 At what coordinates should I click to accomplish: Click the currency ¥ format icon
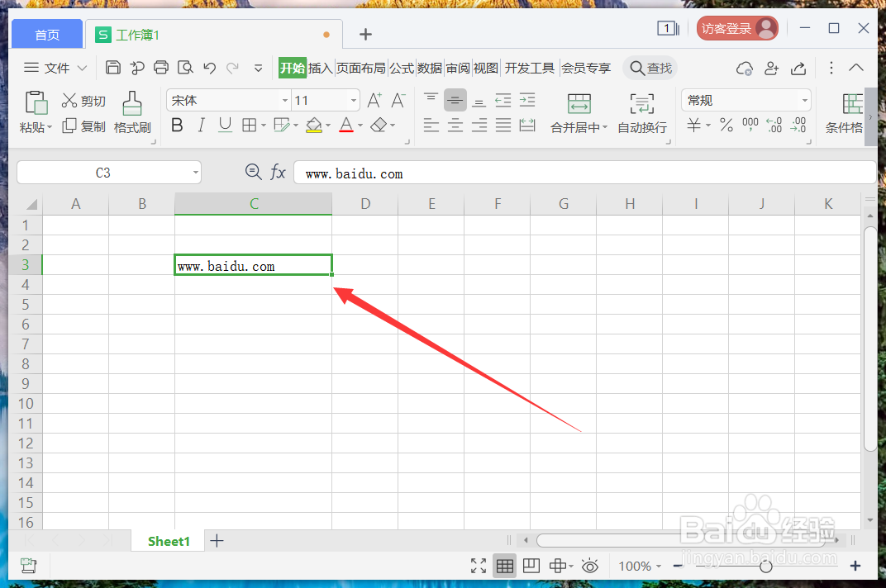point(694,125)
